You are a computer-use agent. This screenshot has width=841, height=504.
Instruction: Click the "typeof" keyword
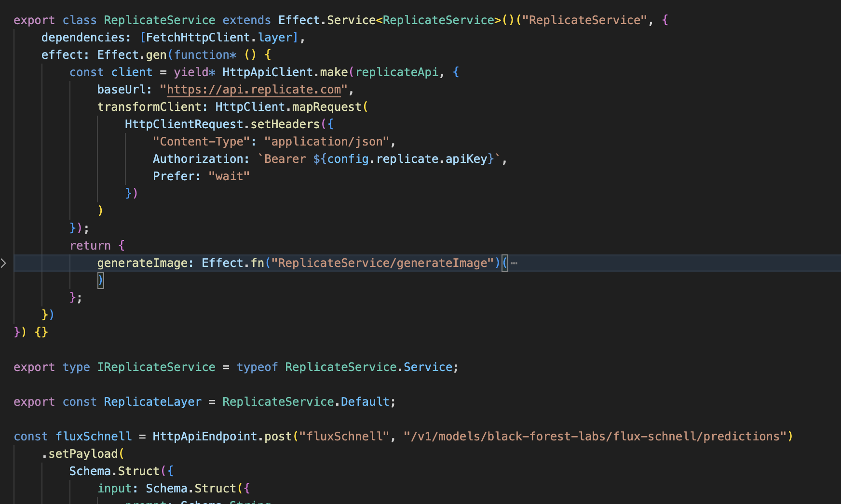tap(257, 367)
